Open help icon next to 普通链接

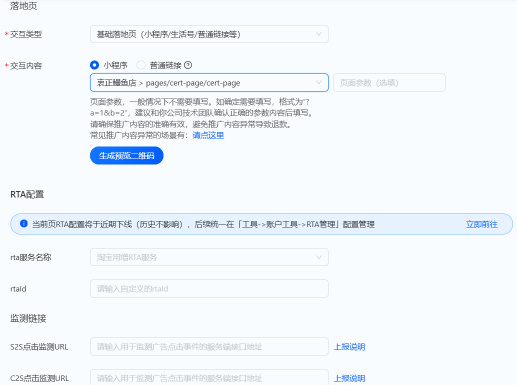tap(188, 65)
